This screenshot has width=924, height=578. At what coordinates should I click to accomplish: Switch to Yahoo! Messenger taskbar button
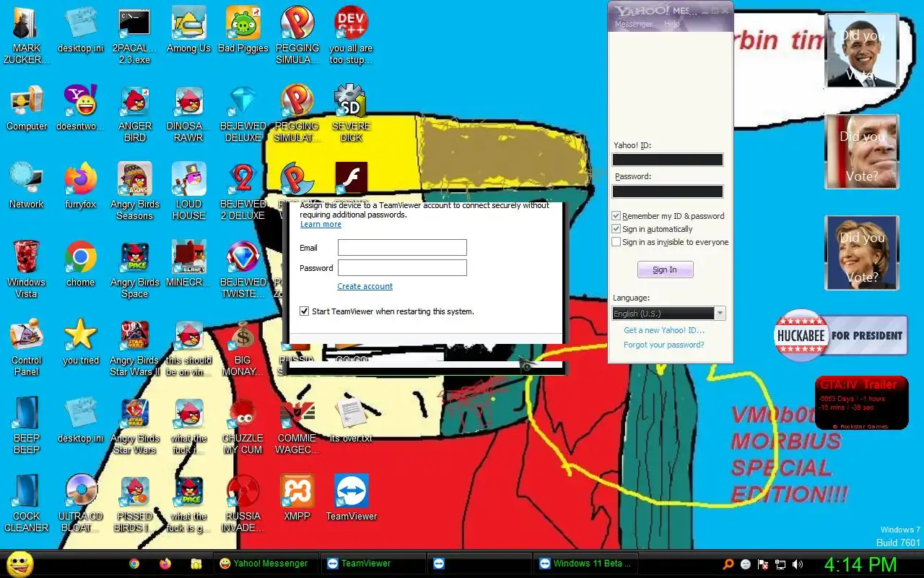(264, 564)
